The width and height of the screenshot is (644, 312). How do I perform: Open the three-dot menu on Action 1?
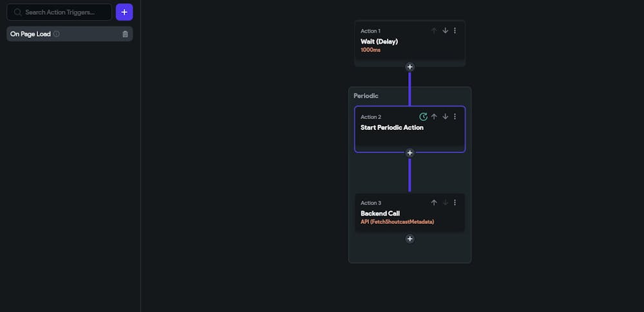455,31
